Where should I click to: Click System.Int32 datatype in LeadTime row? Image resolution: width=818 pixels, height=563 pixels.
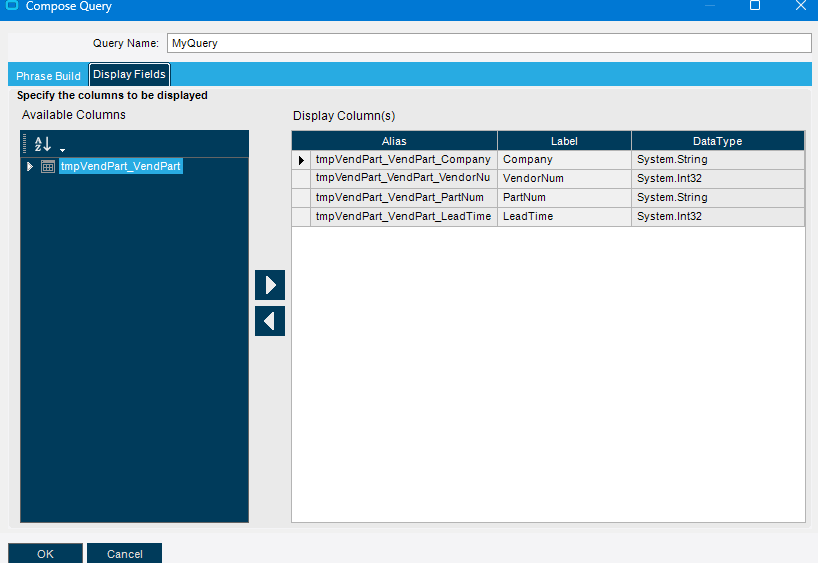point(718,217)
